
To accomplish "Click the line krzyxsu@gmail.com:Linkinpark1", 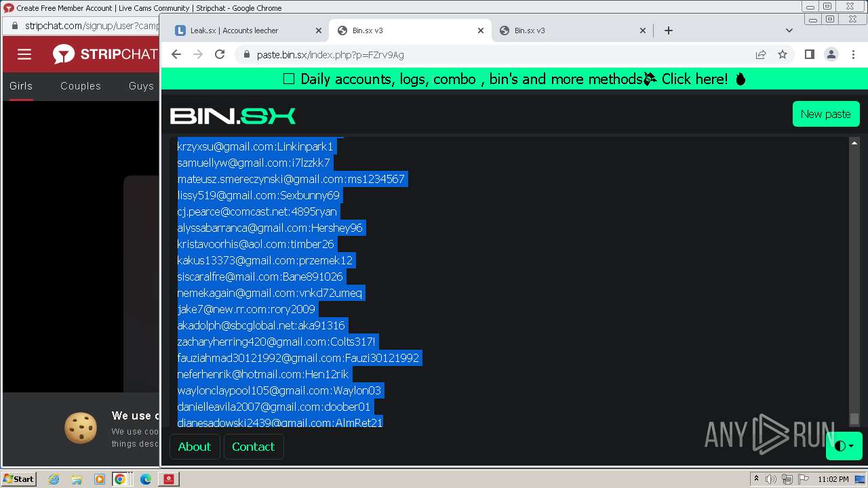I will coord(256,146).
